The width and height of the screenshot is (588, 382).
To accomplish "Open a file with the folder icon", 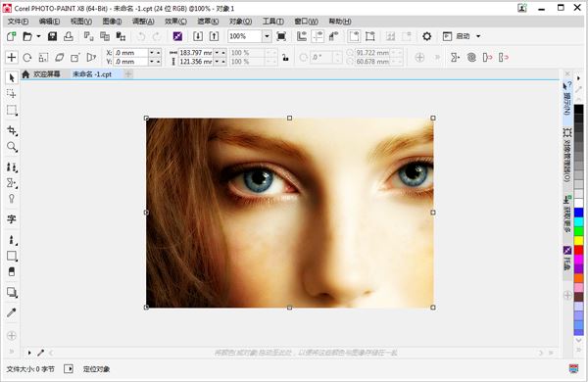I will click(27, 36).
